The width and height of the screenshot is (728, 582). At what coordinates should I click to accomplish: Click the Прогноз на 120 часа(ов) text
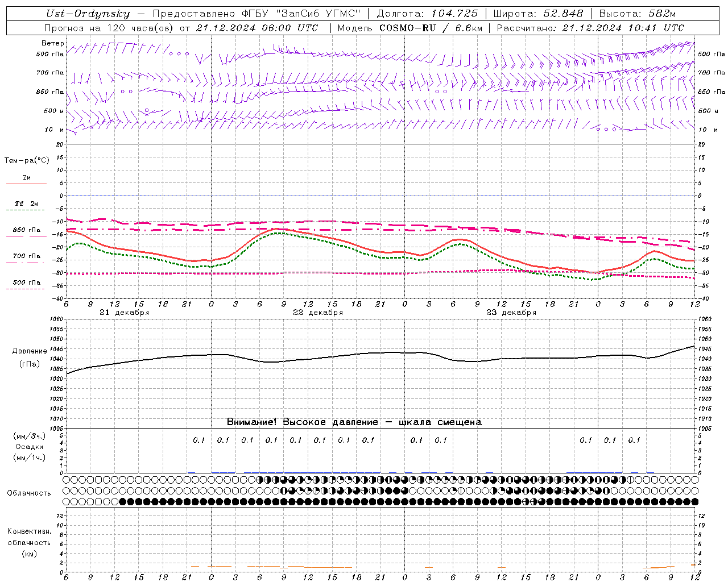coord(110,28)
